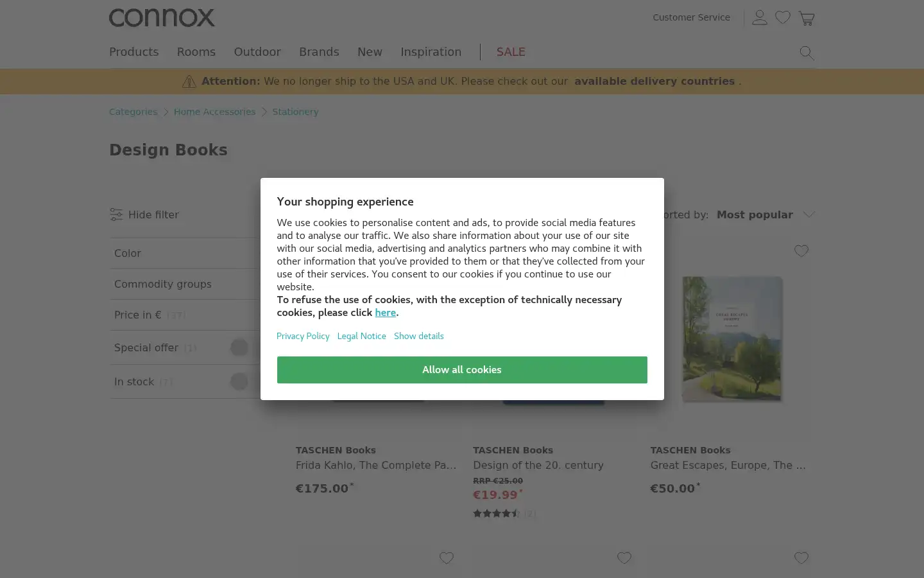
Task: Expand the Commodity groups filter
Action: click(185, 284)
